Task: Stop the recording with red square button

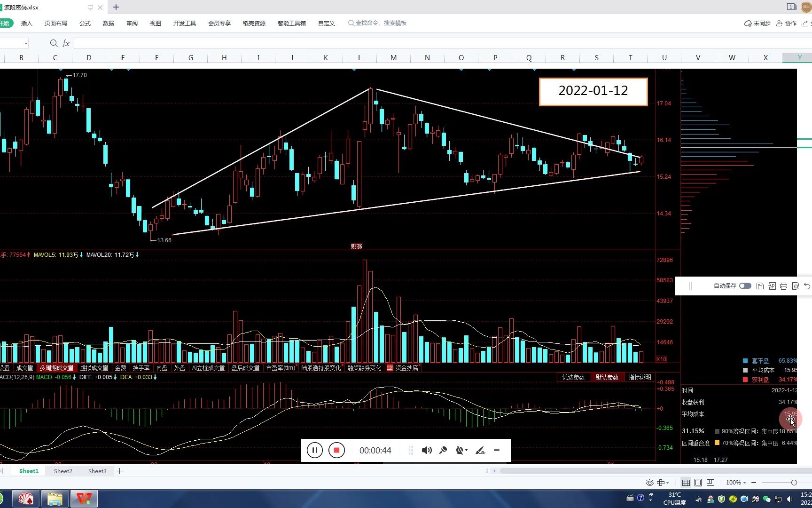Action: [336, 450]
